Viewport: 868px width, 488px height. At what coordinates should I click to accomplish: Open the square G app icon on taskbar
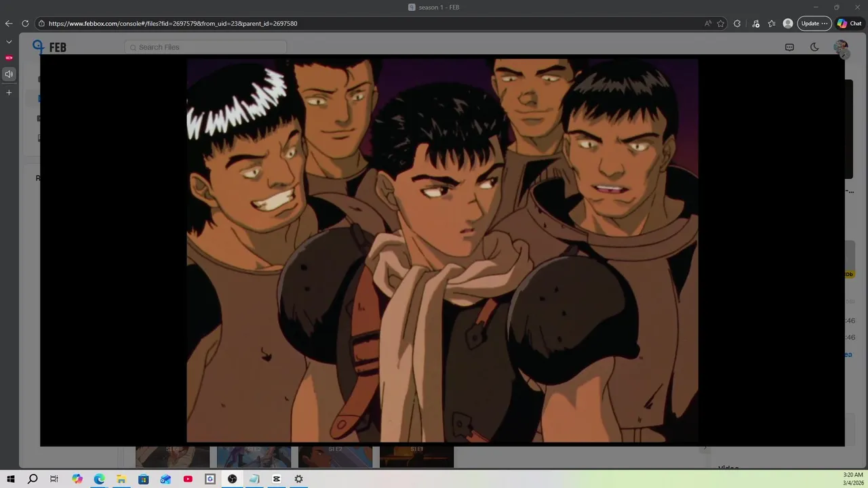point(210,479)
